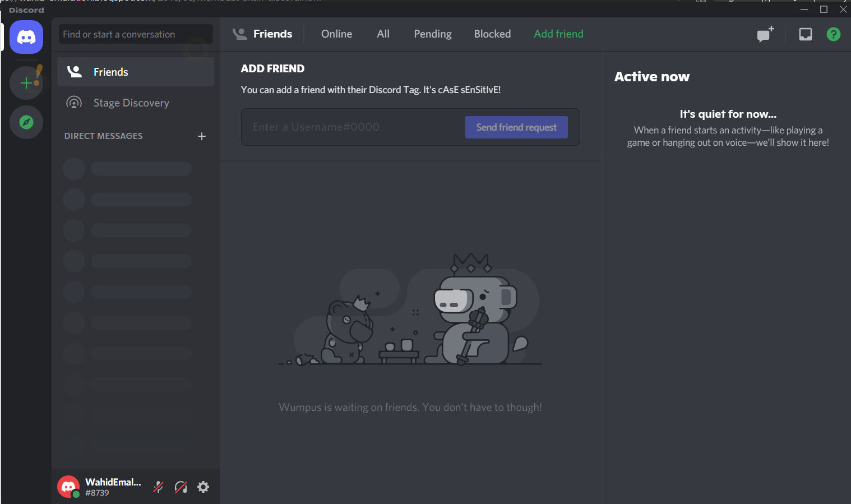Click the ADD FRIEND heading
Screen dimensions: 851x504
[272, 68]
